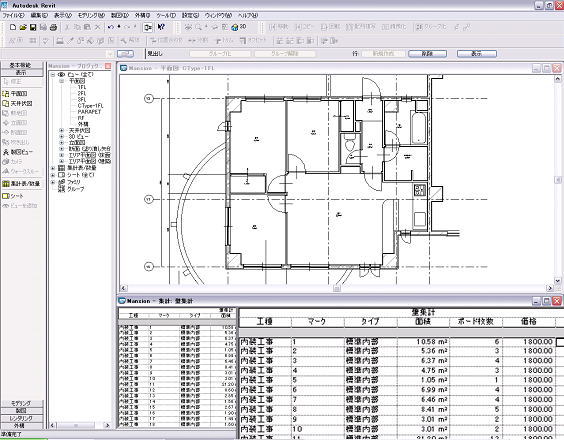Click the Open folder icon
The height and width of the screenshot is (440, 564).
tap(23, 27)
